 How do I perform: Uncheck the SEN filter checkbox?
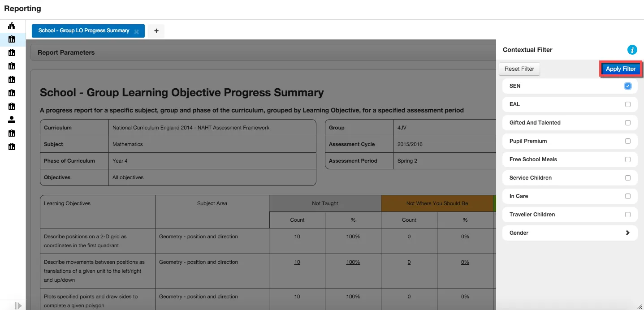click(628, 86)
